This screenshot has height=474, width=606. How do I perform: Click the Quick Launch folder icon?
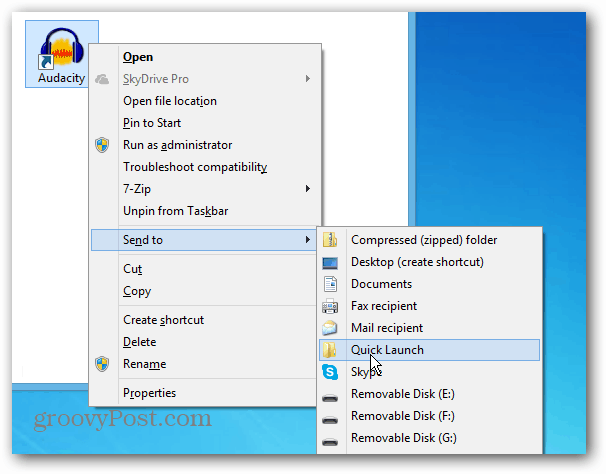click(x=330, y=350)
